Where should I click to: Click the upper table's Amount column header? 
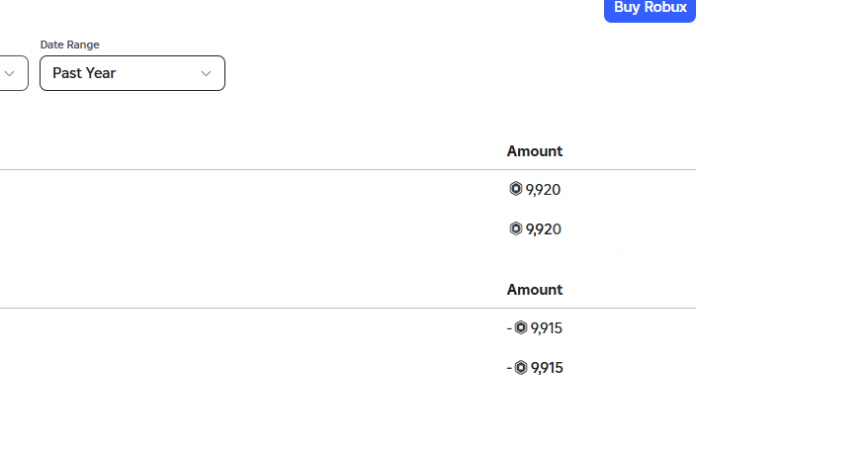point(535,151)
